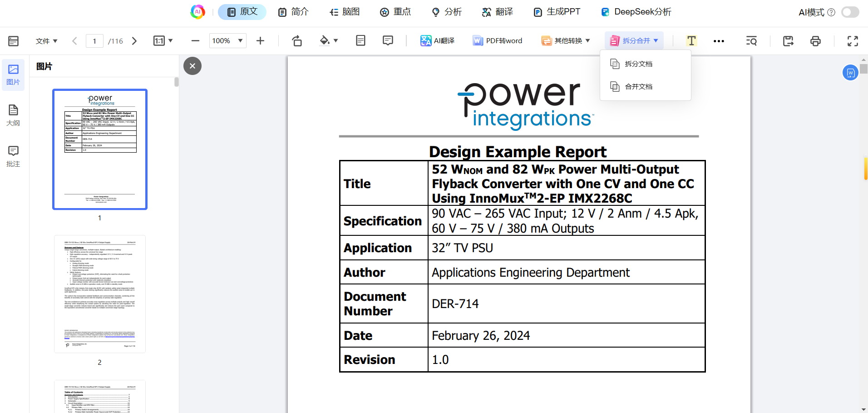Click the save document icon

coord(788,41)
